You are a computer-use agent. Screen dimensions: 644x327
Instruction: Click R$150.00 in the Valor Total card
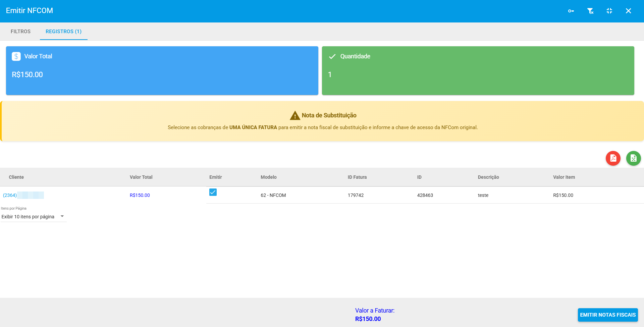pyautogui.click(x=28, y=74)
